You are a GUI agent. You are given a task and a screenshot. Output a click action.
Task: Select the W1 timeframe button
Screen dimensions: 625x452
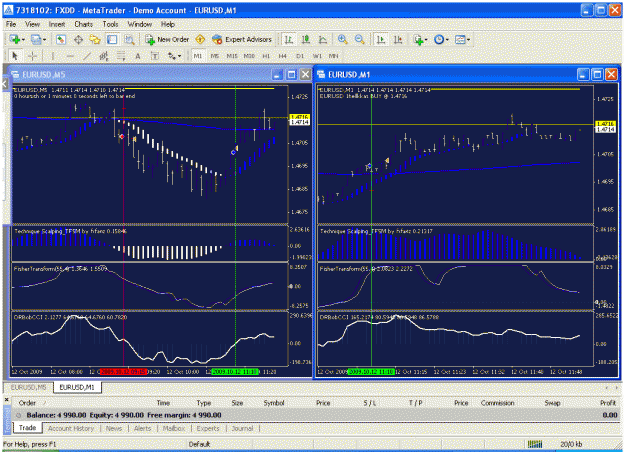tap(317, 56)
